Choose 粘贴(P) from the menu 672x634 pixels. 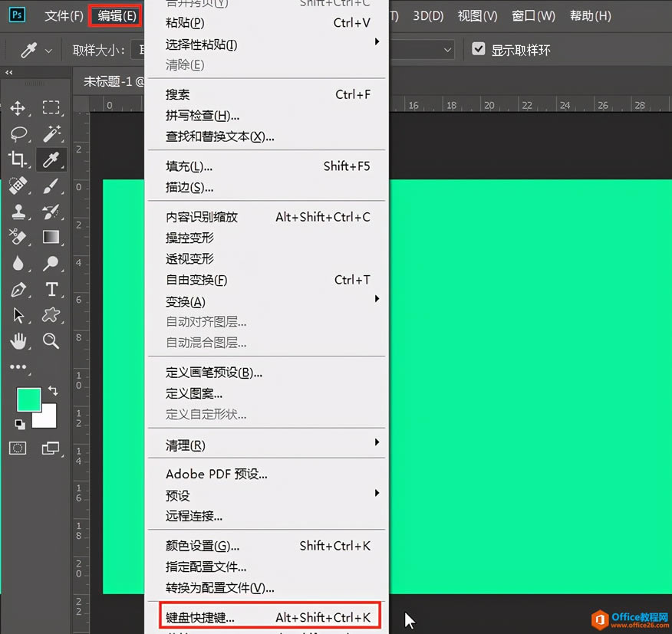[x=266, y=23]
